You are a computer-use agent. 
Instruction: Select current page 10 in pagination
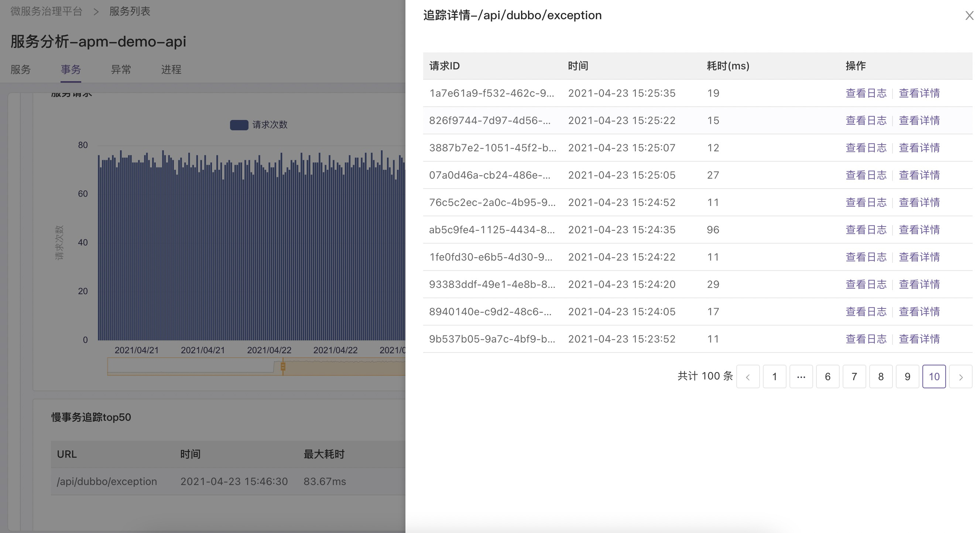[934, 376]
